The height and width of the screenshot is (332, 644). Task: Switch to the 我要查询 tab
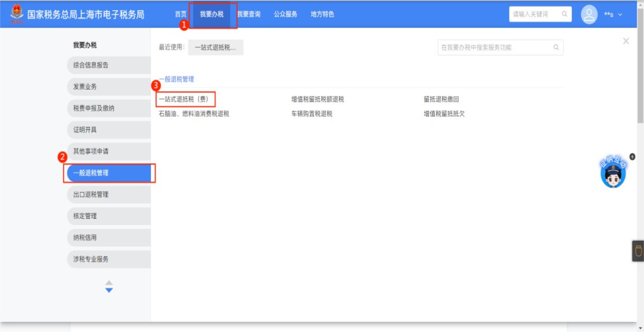[249, 14]
